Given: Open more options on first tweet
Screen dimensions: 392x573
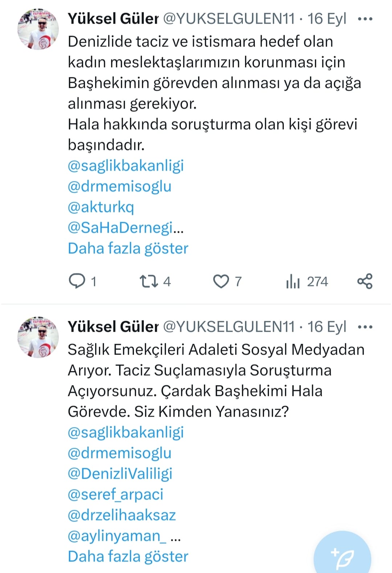Looking at the screenshot, I should tap(365, 19).
